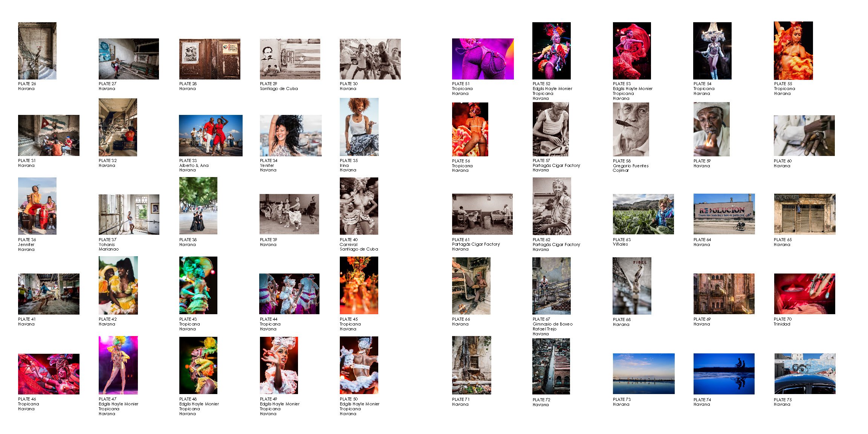The image size is (868, 434).
Task: Select the Plate 33 Alberto & Ana photo
Action: tap(211, 136)
